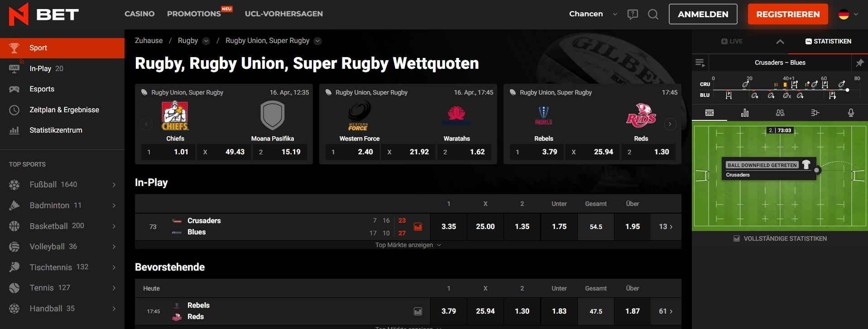Click the current time dot on match timeline

847,90
